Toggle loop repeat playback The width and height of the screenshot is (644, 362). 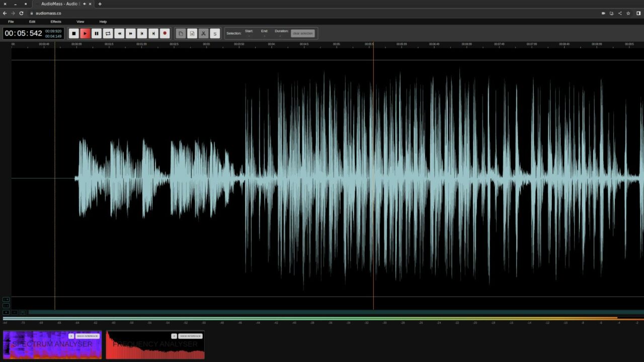(108, 33)
